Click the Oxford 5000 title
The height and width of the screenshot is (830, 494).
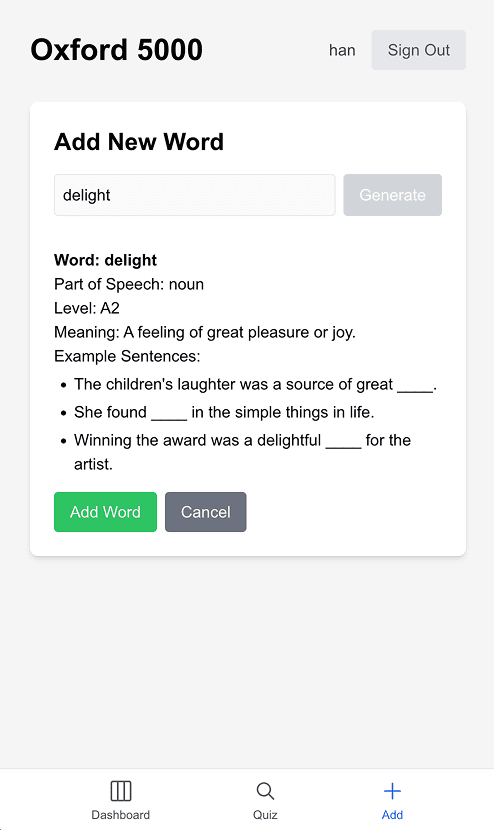[116, 50]
